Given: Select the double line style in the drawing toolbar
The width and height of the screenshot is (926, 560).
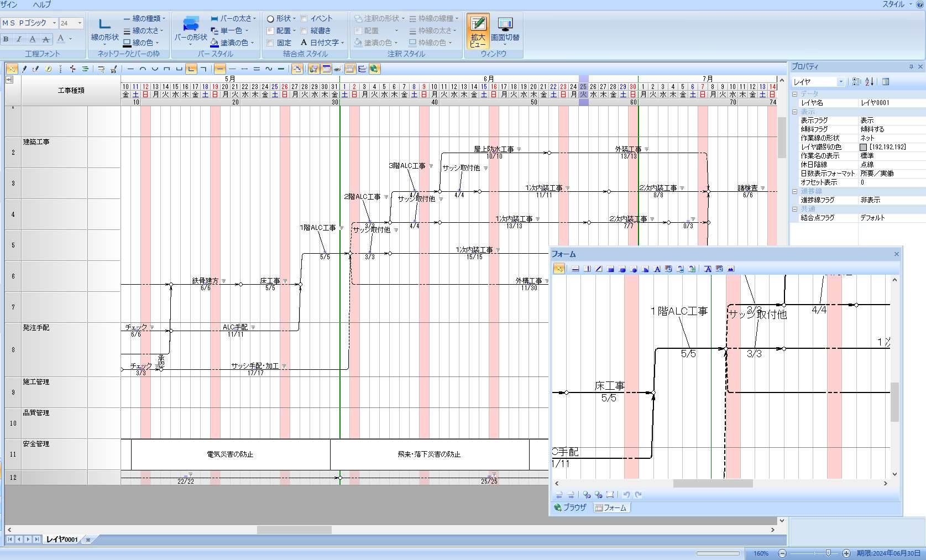Looking at the screenshot, I should pos(257,69).
